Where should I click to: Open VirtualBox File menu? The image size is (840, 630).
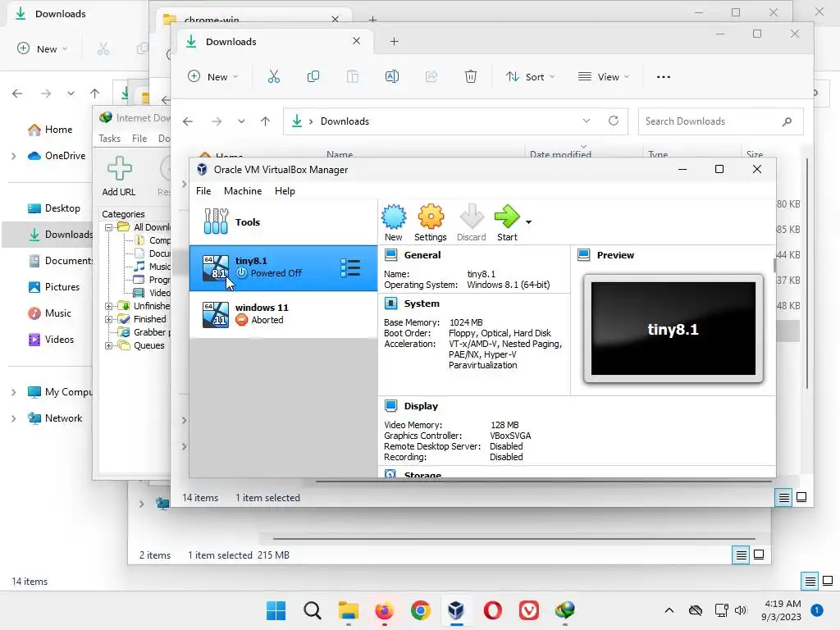click(x=203, y=190)
